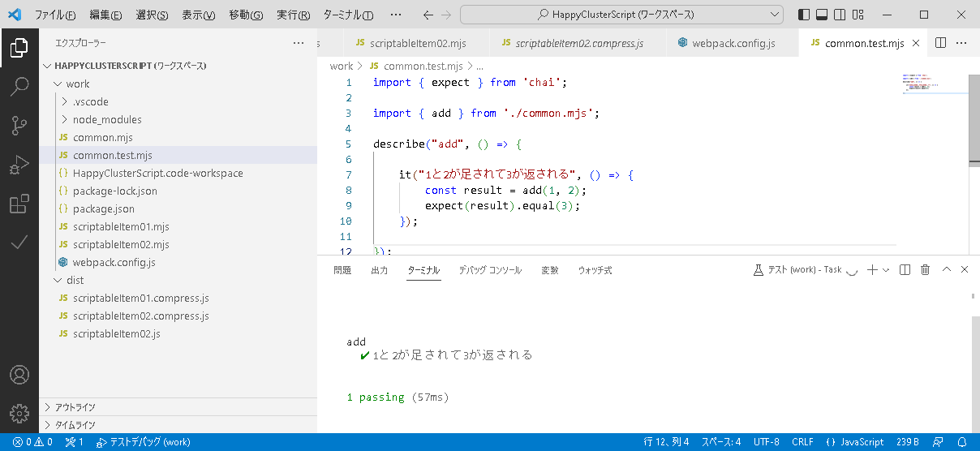Click the ports forwarded indicator showing 1
The height and width of the screenshot is (451, 980).
[x=75, y=442]
